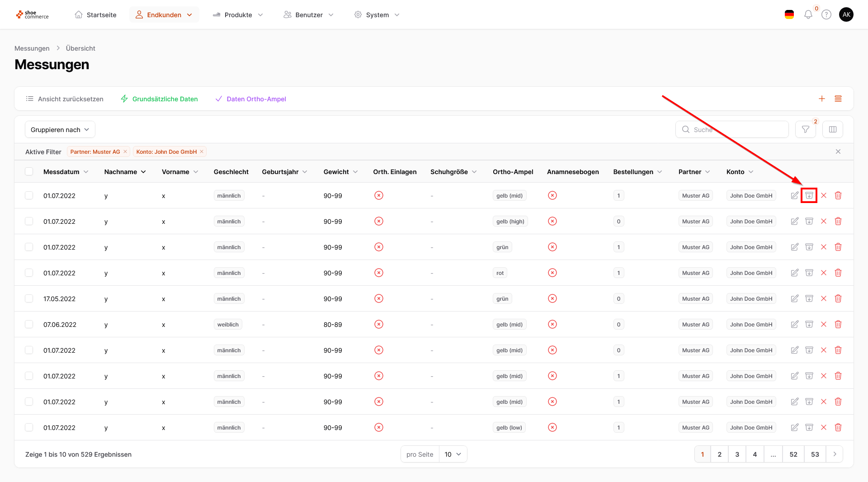Expand the Produkte navigation menu
The height and width of the screenshot is (482, 868).
tap(238, 15)
